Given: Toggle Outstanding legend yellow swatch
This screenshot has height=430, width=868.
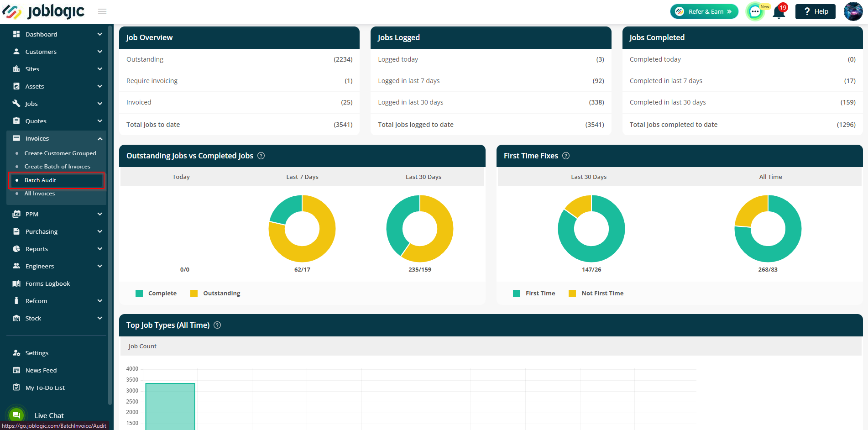Looking at the screenshot, I should click(194, 294).
